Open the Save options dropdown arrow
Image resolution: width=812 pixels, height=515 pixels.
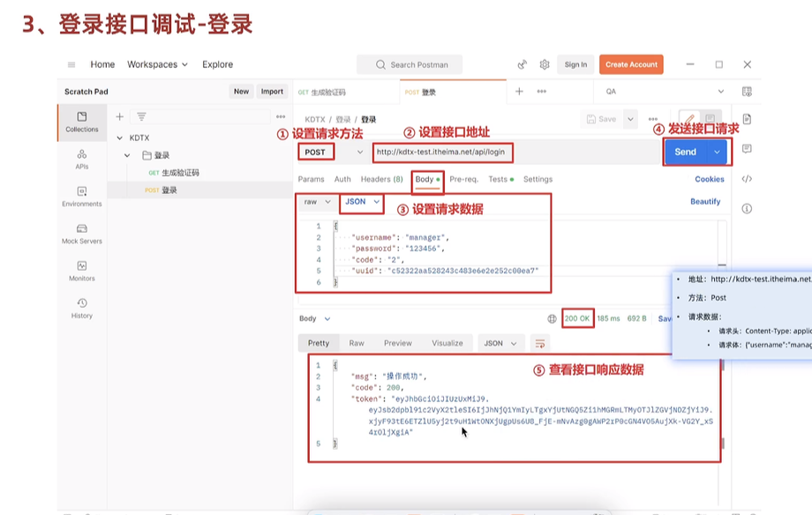pyautogui.click(x=630, y=119)
